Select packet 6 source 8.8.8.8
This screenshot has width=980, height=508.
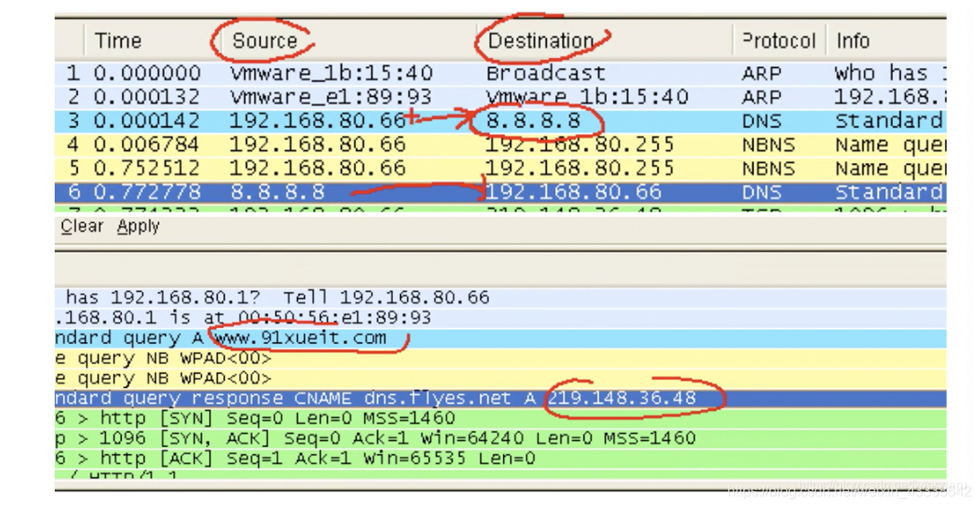pyautogui.click(x=277, y=192)
